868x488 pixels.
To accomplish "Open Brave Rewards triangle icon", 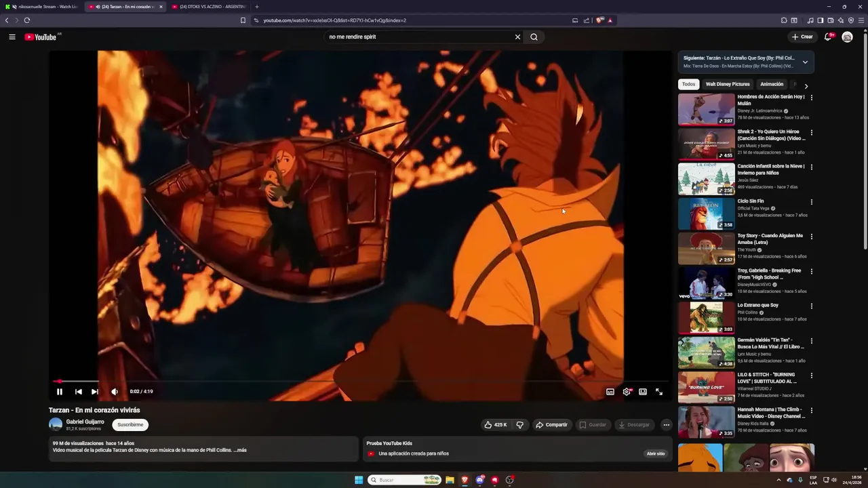I will point(610,20).
